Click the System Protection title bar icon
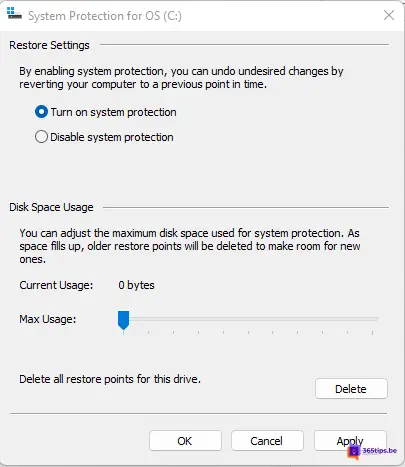Viewport: 405px width, 467px height. pyautogui.click(x=14, y=14)
